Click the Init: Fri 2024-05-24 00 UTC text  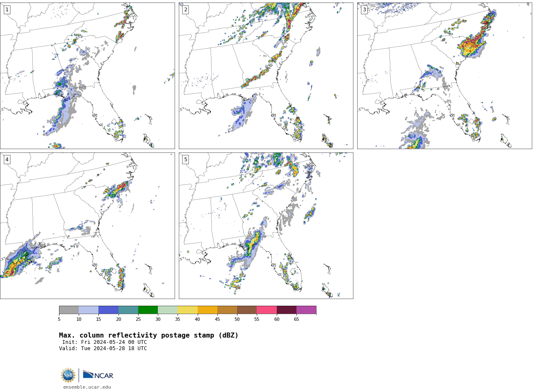pos(105,342)
